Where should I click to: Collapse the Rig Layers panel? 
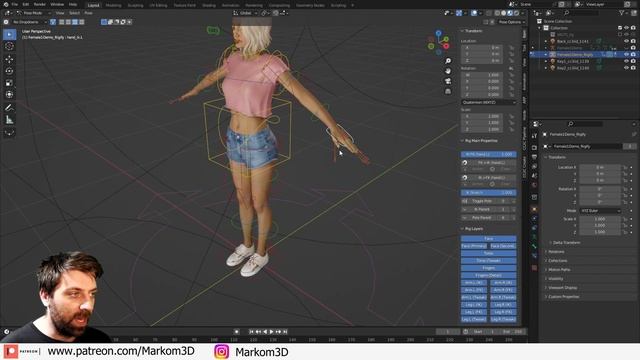click(x=462, y=229)
